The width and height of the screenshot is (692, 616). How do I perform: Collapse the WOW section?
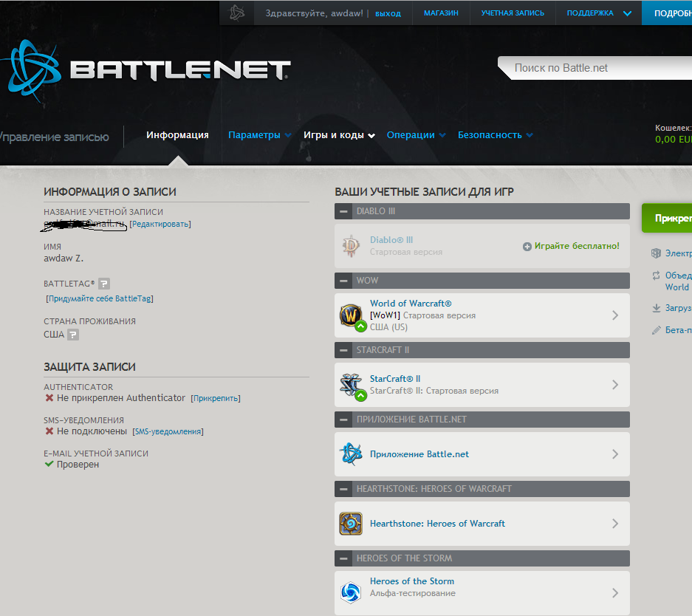pos(343,281)
